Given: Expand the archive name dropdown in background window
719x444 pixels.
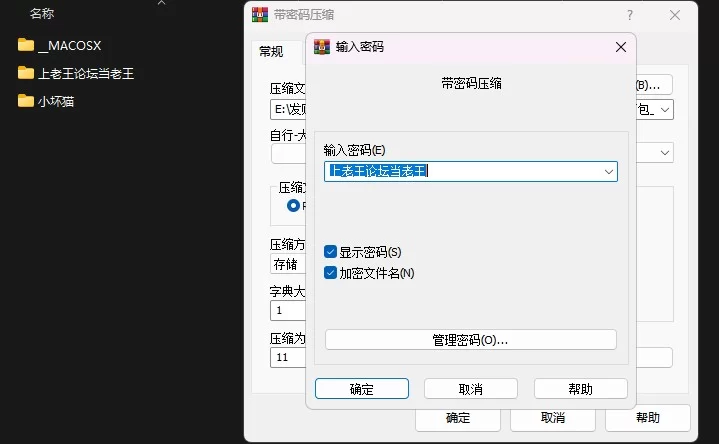Looking at the screenshot, I should pyautogui.click(x=664, y=110).
